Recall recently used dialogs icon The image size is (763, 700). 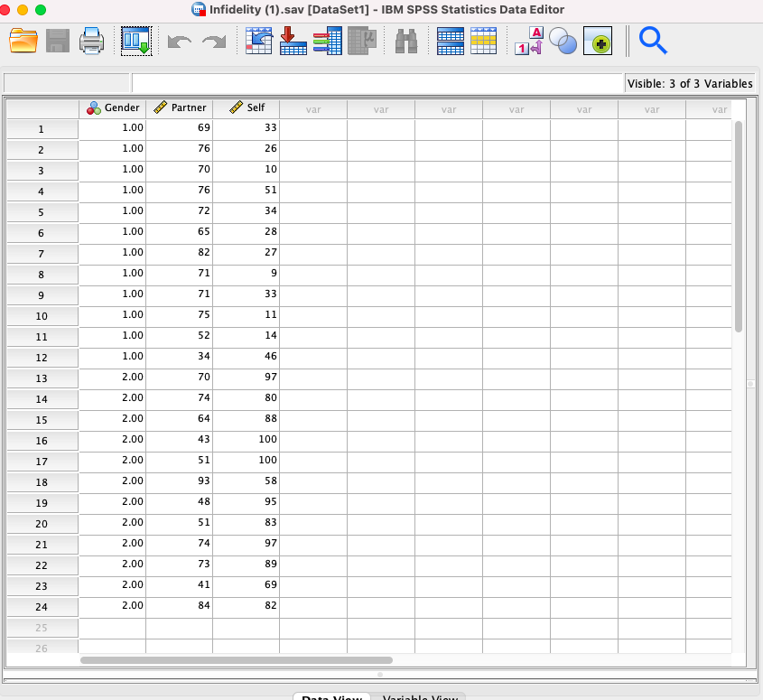(136, 41)
